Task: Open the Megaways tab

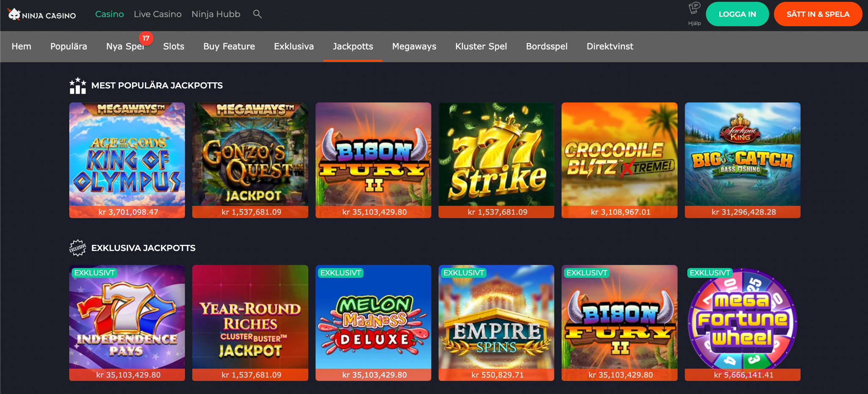Action: (414, 46)
